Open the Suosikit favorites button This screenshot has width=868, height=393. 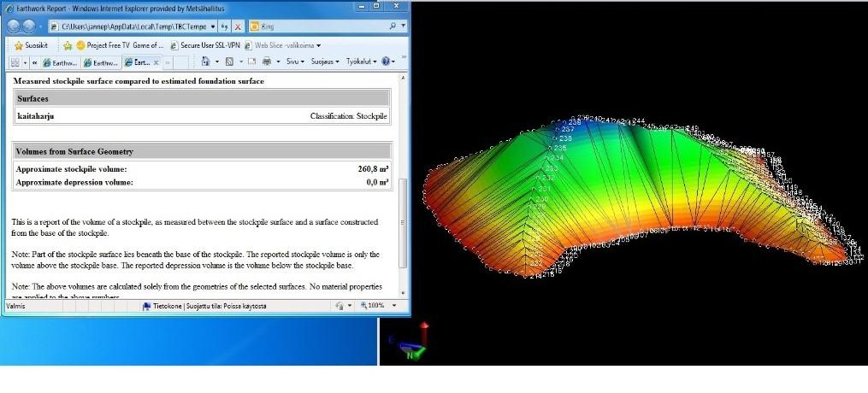32,45
